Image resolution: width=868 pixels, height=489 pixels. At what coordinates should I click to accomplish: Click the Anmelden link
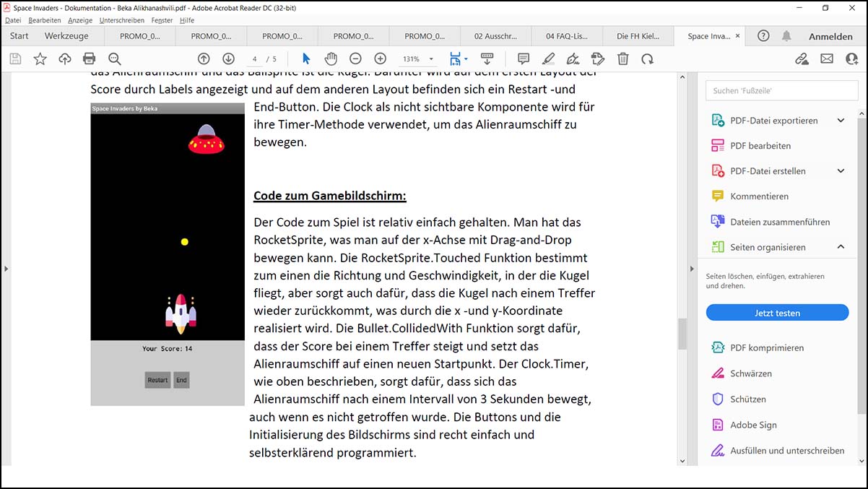coord(830,35)
